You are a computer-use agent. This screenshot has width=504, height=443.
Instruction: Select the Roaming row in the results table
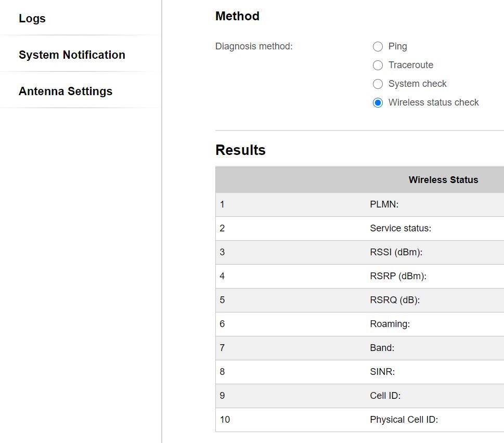[x=390, y=324]
